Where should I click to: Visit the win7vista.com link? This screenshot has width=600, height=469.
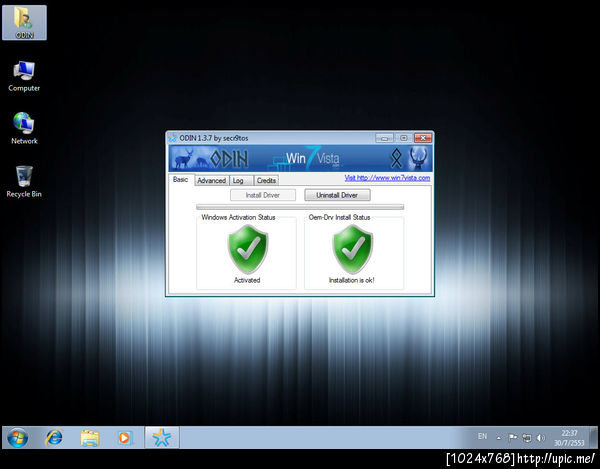(x=387, y=178)
